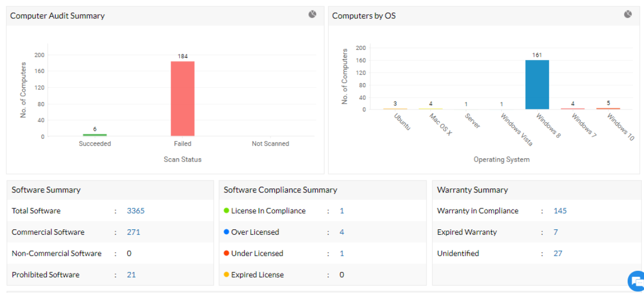
Task: Open License In Compliance count link
Action: pyautogui.click(x=342, y=211)
